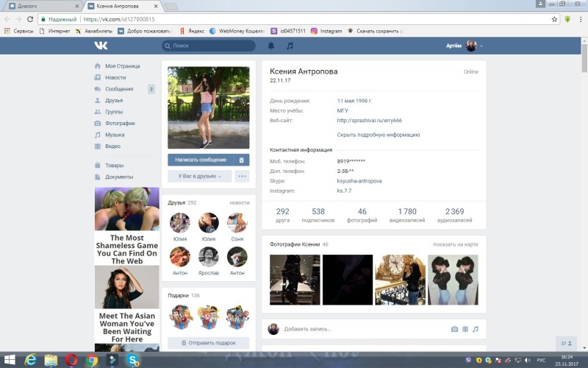The width and height of the screenshot is (588, 368).
Task: Open the Артём account menu
Action: point(465,46)
